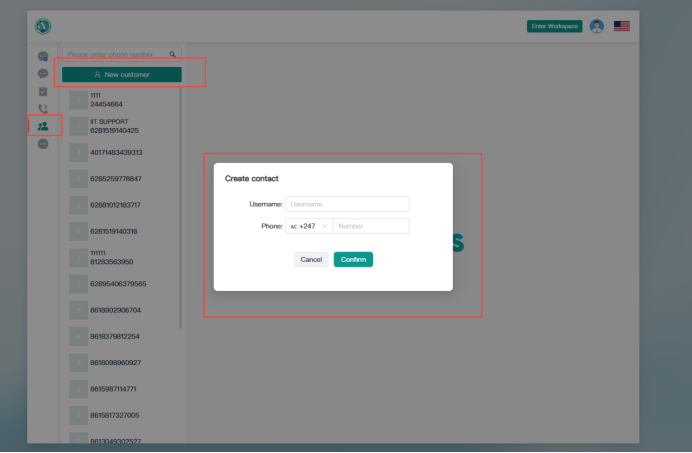Expand the +247 country code dropdown

click(x=309, y=226)
